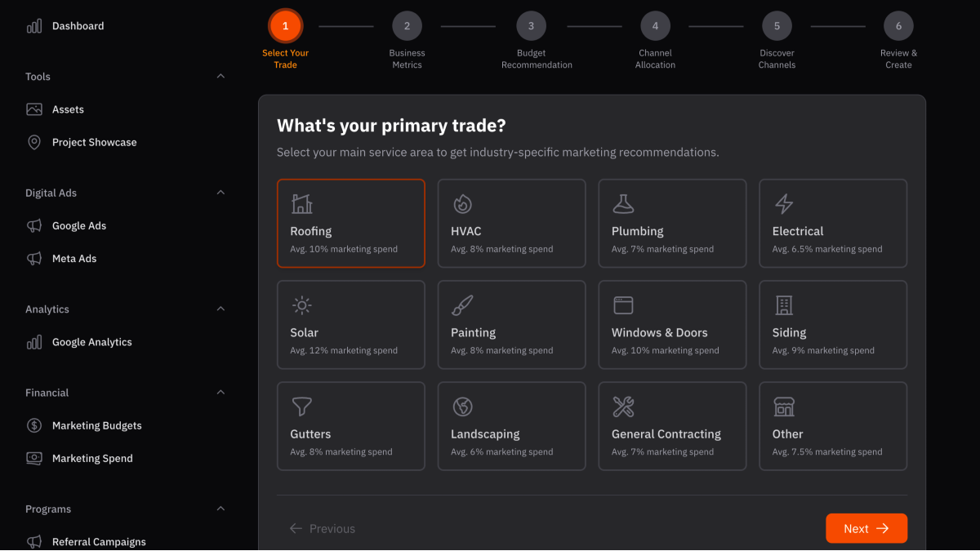The height and width of the screenshot is (551, 980).
Task: Go to step 6 Review & Create
Action: pyautogui.click(x=898, y=26)
